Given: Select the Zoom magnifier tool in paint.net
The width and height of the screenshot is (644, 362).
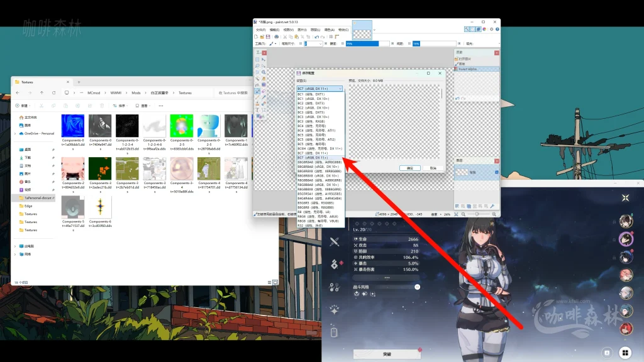Looking at the screenshot, I should pos(264,72).
